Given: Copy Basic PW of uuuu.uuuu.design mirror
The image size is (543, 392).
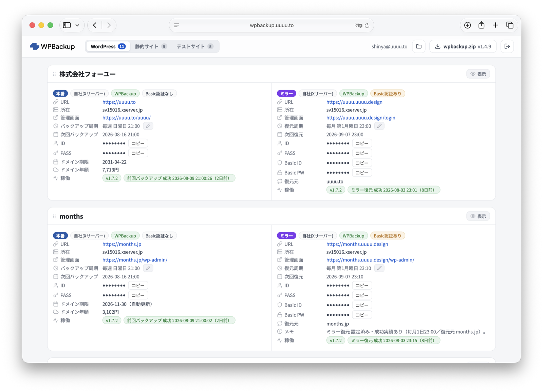Looking at the screenshot, I should coord(362,173).
